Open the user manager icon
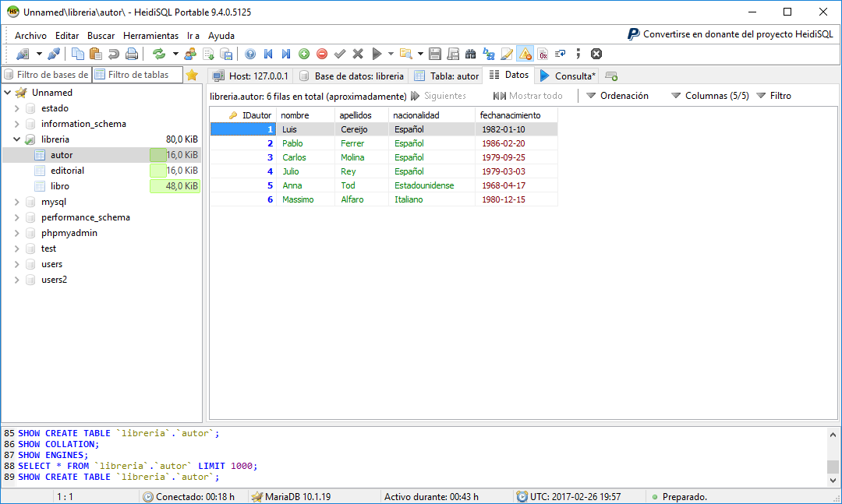Viewport: 842px width, 504px height. [x=189, y=54]
